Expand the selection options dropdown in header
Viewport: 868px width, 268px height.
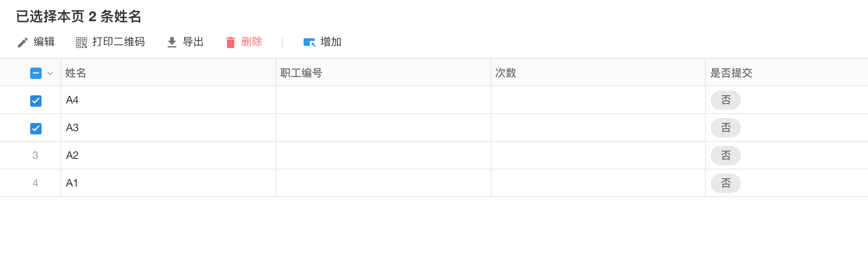(x=50, y=74)
